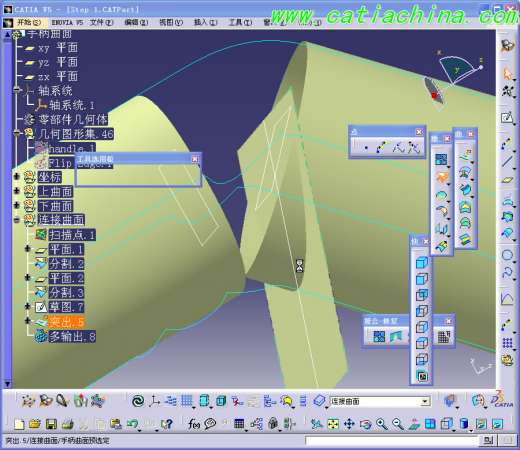Viewport: 520px width, 450px height.
Task: Expand the 突出.5 tree node
Action: pyautogui.click(x=28, y=321)
